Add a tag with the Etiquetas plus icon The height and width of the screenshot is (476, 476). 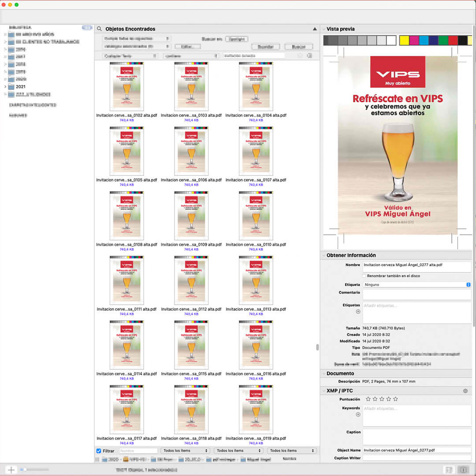[x=358, y=312]
